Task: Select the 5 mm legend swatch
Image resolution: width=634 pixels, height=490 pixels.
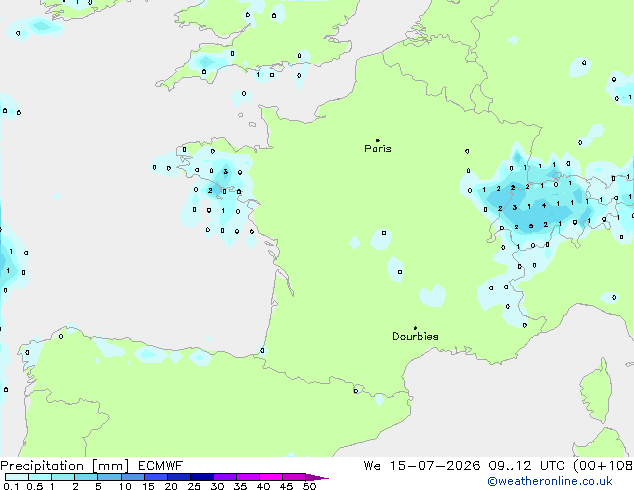Action: [110, 477]
